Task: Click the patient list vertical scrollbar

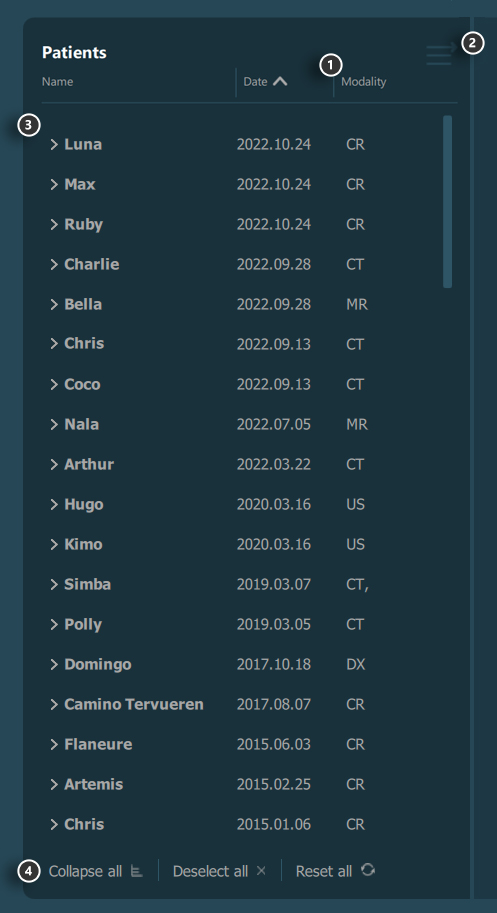Action: click(448, 201)
